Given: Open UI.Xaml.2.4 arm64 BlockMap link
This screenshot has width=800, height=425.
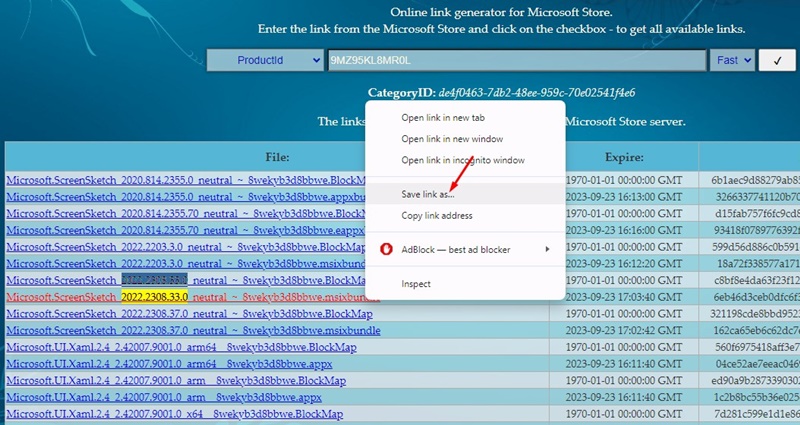Looking at the screenshot, I should coord(181,347).
